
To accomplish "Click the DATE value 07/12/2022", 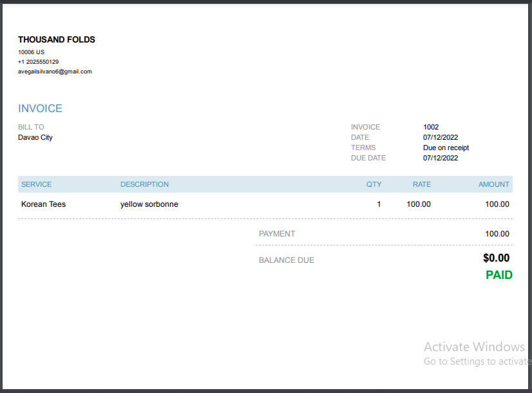I will coord(441,137).
